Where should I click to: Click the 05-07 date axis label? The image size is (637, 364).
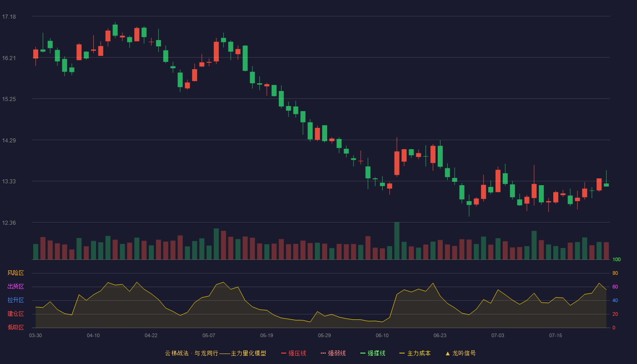(x=209, y=335)
